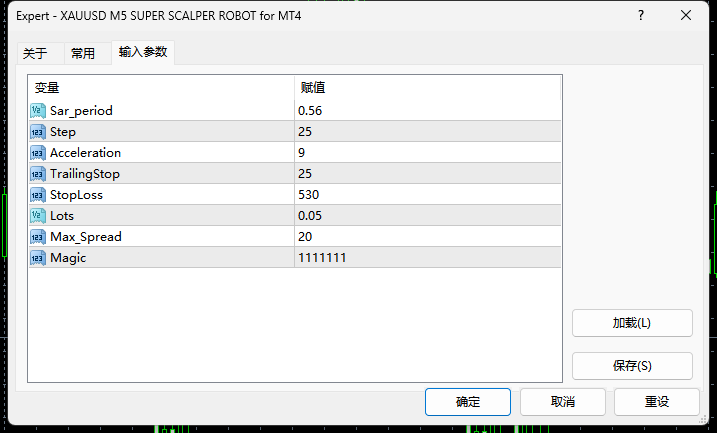717x433 pixels.
Task: Select the Sar_period value 0.56
Action: (x=310, y=111)
